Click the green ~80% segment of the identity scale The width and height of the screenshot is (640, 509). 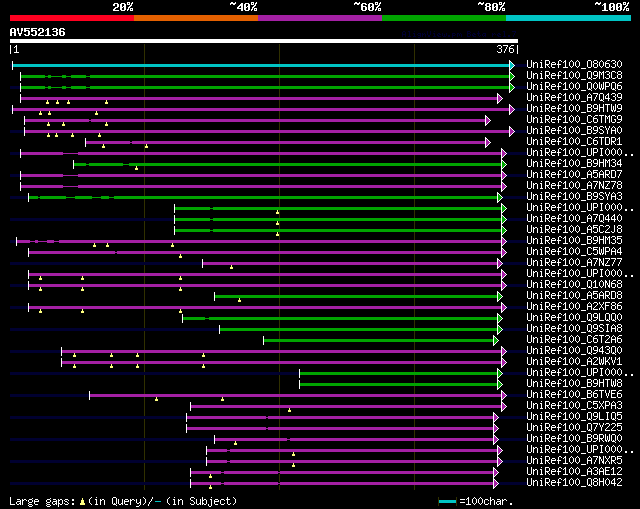(444, 18)
